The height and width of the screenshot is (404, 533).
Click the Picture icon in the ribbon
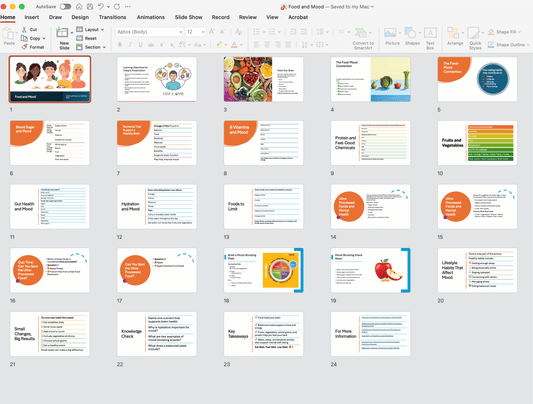(390, 33)
